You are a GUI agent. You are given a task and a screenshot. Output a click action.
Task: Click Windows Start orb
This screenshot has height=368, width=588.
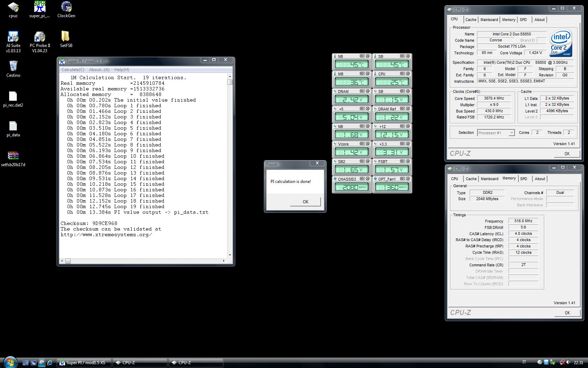(10, 362)
